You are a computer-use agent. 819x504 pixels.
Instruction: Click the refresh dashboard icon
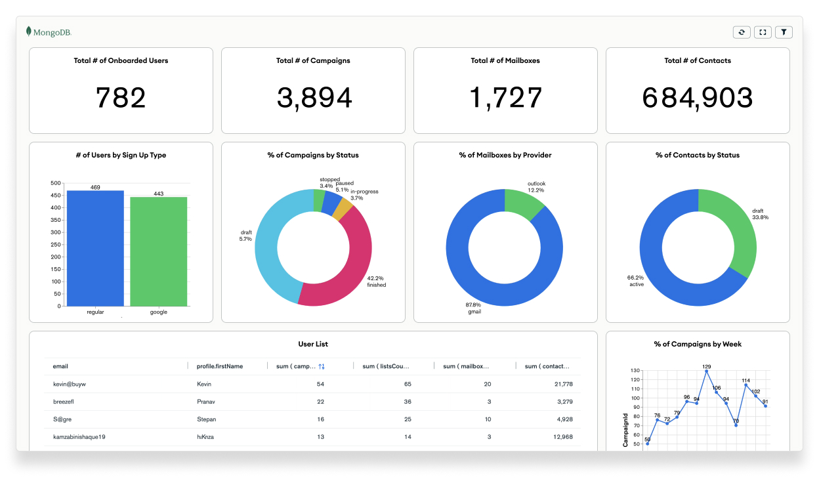click(x=742, y=32)
